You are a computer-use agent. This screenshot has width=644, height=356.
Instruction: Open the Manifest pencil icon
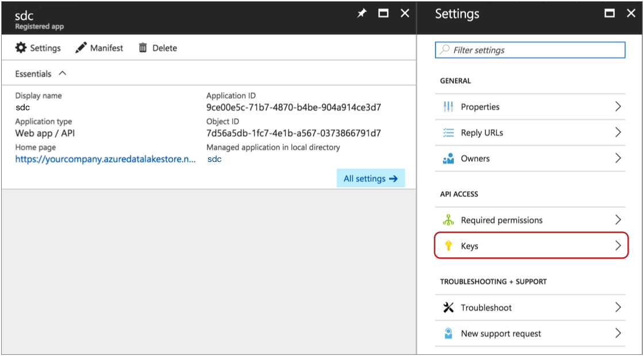click(x=81, y=48)
